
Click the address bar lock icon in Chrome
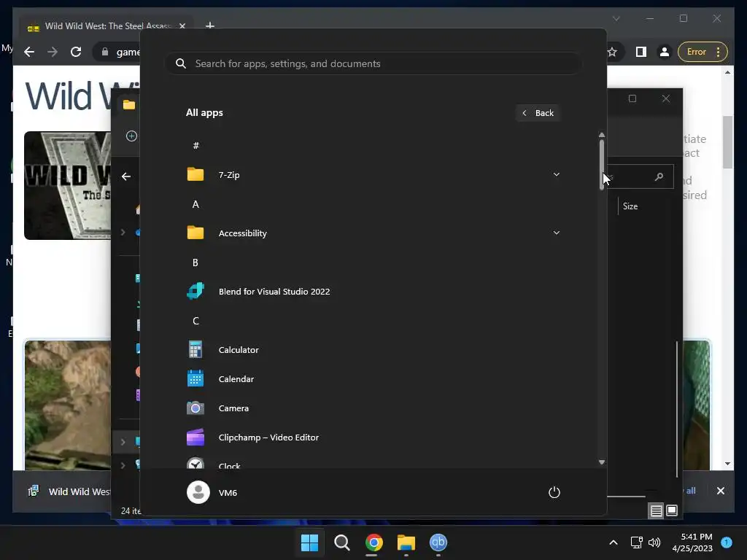point(105,52)
